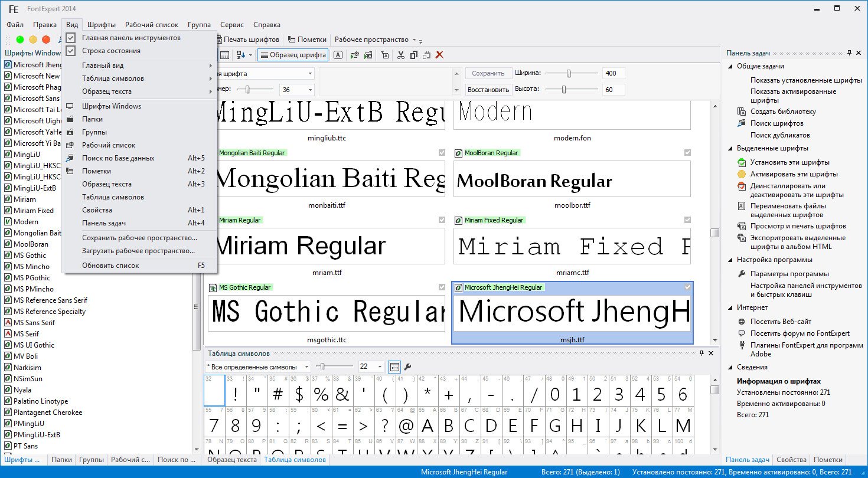Screen dimensions: 868x478
Task: Click the Ширина value field 400
Action: tap(614, 74)
